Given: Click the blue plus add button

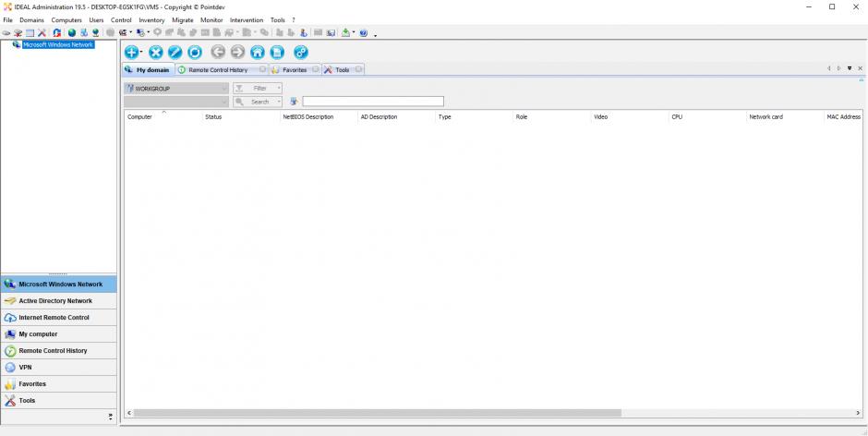Looking at the screenshot, I should (130, 52).
